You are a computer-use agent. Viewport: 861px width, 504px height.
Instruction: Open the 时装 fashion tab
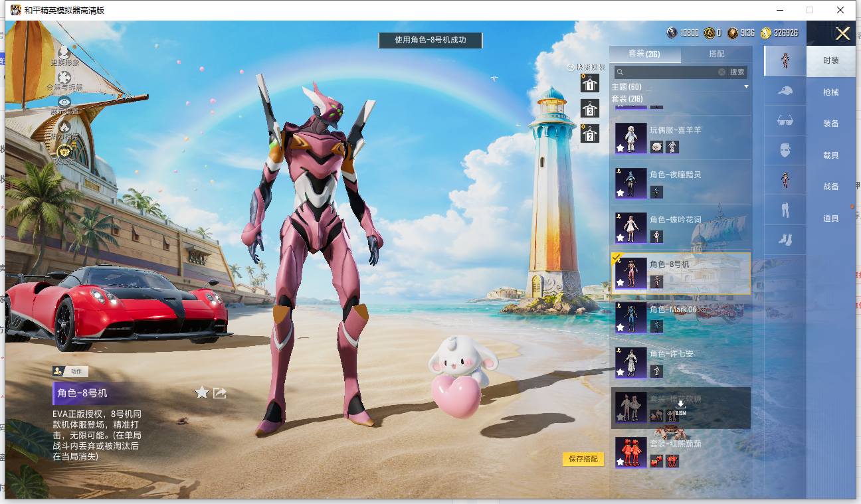831,60
